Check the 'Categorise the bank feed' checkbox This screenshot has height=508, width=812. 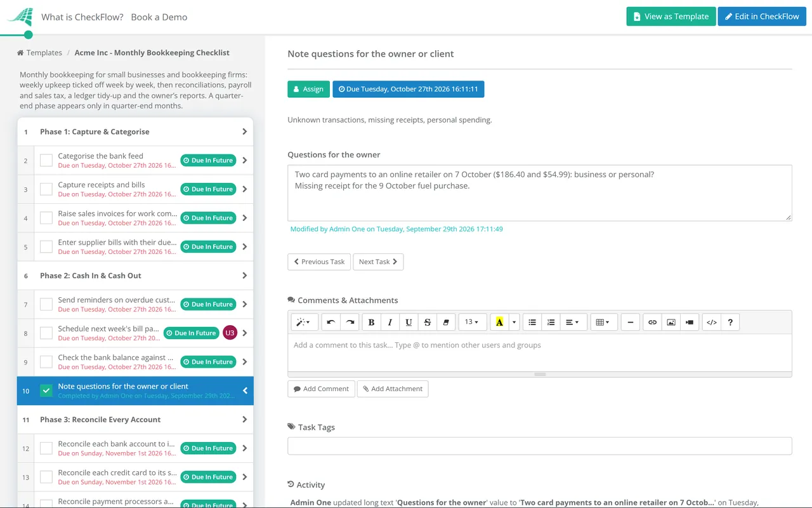pos(46,161)
